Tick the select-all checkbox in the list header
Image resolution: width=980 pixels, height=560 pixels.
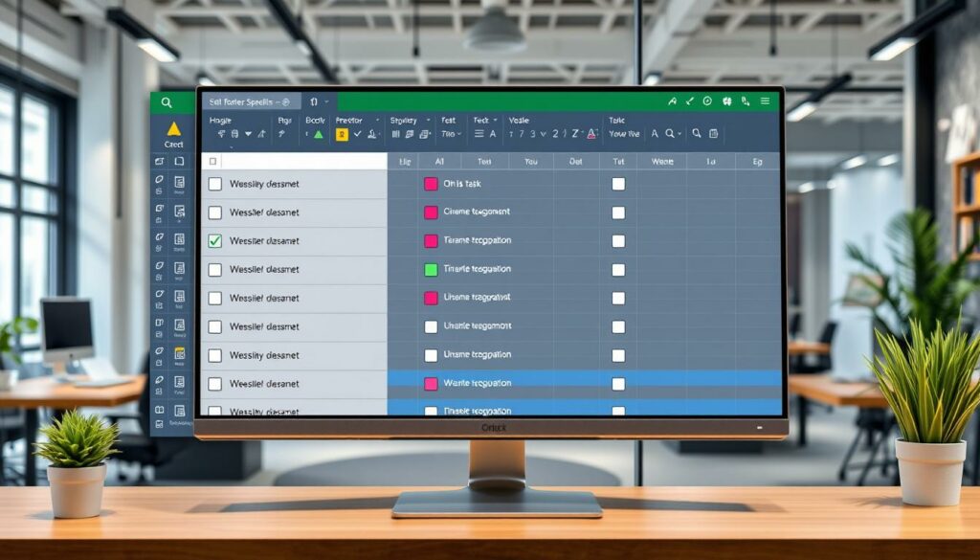pyautogui.click(x=212, y=161)
